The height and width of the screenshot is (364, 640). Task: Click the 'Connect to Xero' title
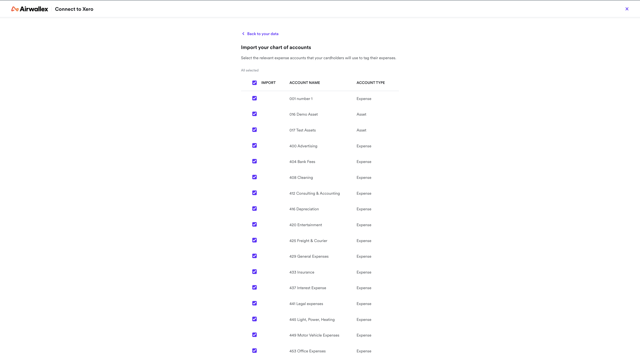(x=74, y=9)
